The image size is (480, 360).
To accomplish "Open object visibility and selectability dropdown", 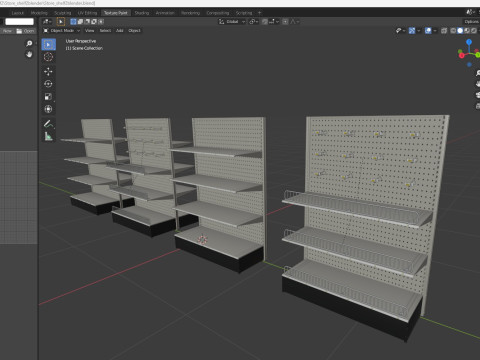I will tap(400, 31).
